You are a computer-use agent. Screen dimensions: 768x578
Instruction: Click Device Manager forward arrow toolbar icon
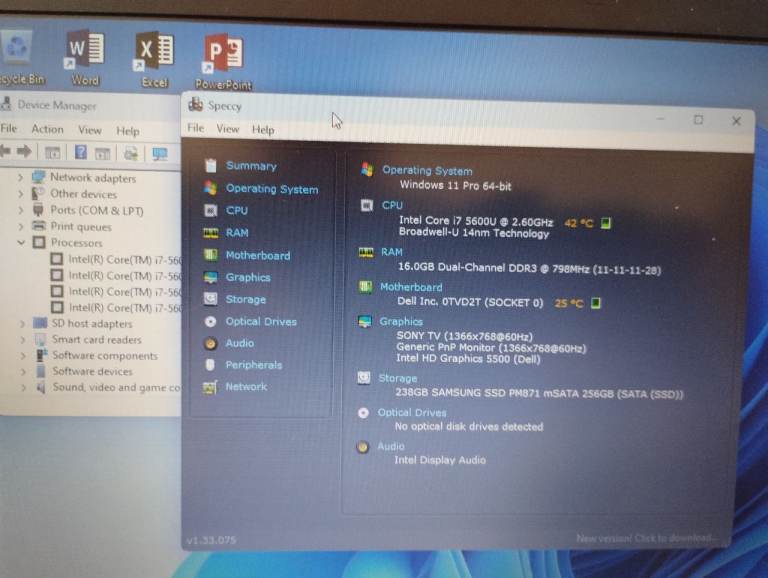coord(24,152)
